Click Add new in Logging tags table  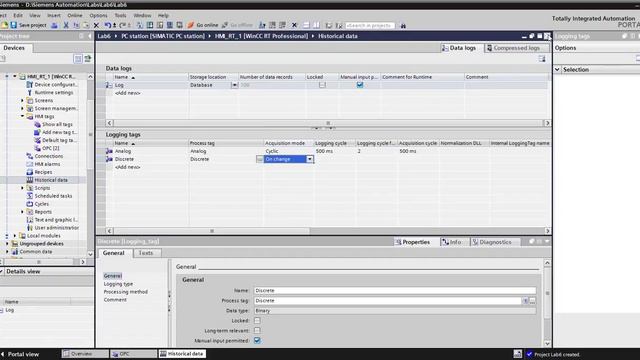coord(128,167)
